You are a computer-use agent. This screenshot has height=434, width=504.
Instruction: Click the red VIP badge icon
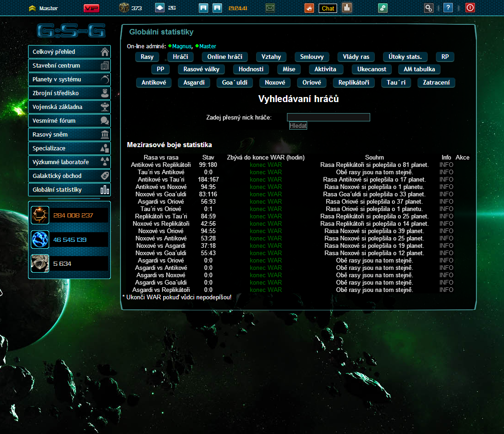(x=92, y=8)
